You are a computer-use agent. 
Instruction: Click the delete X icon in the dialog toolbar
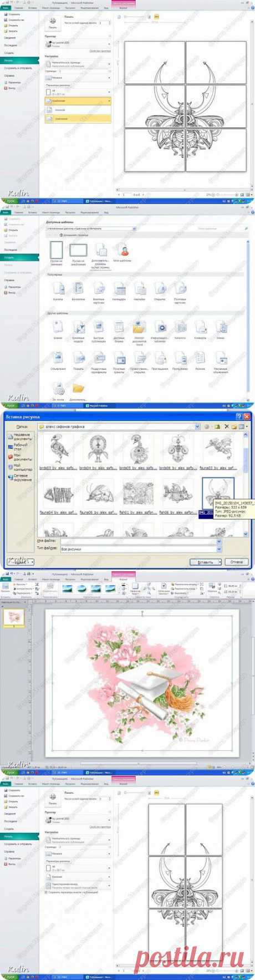click(226, 426)
